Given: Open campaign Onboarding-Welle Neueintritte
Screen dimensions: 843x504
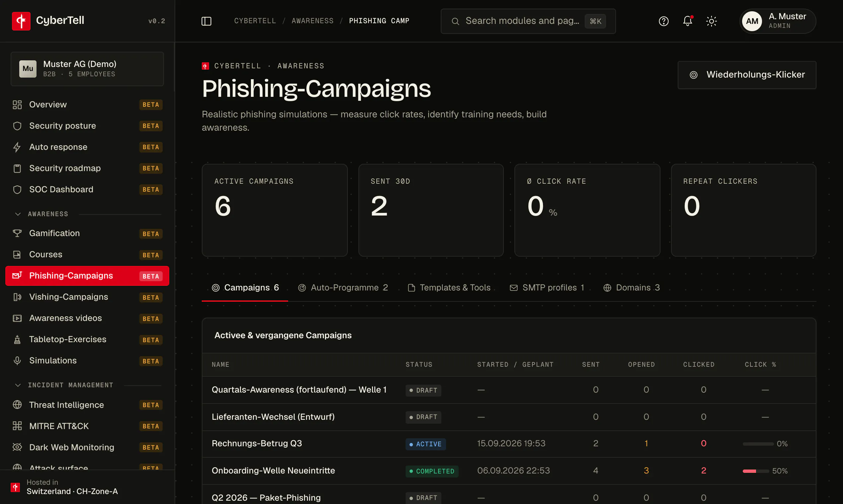Looking at the screenshot, I should pos(273,471).
